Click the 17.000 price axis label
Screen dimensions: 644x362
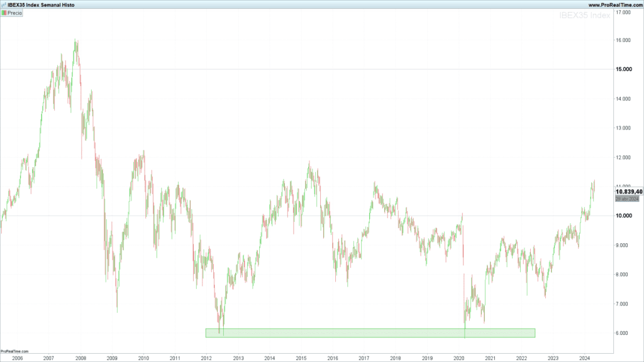coord(623,13)
